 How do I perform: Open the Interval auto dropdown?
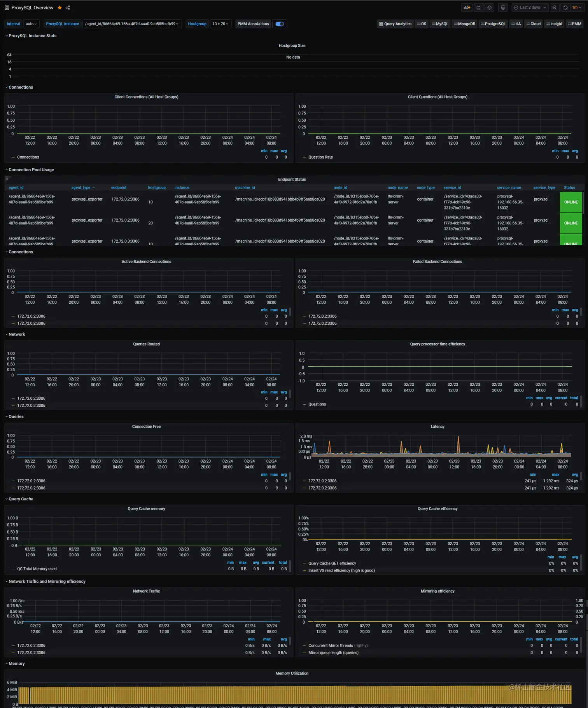(x=31, y=24)
